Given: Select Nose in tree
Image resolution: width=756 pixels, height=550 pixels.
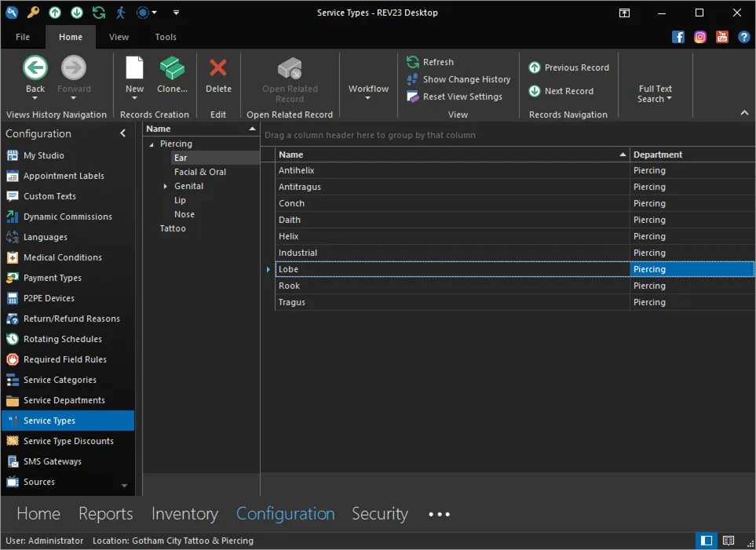Looking at the screenshot, I should click(184, 214).
